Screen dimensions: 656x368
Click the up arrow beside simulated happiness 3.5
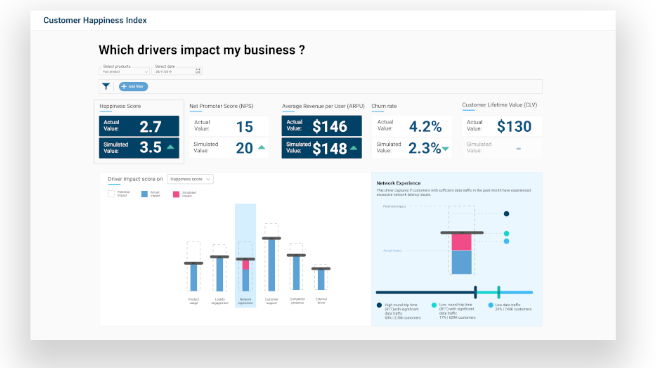coord(170,147)
